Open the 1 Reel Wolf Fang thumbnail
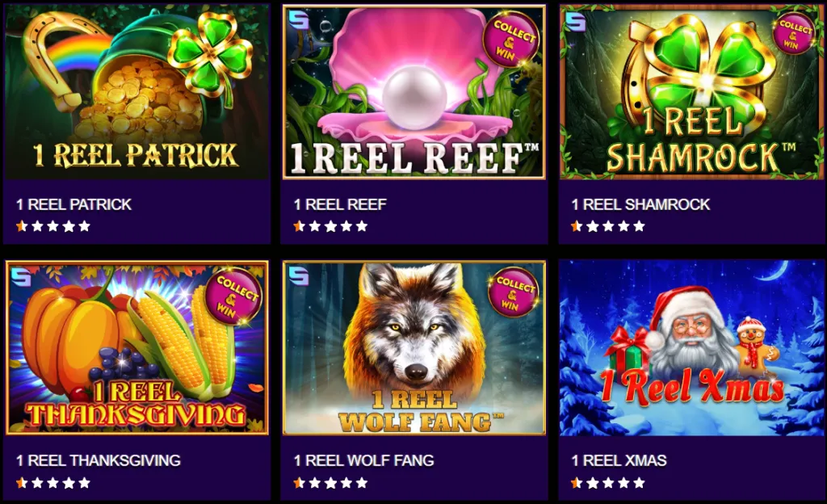 [414, 348]
